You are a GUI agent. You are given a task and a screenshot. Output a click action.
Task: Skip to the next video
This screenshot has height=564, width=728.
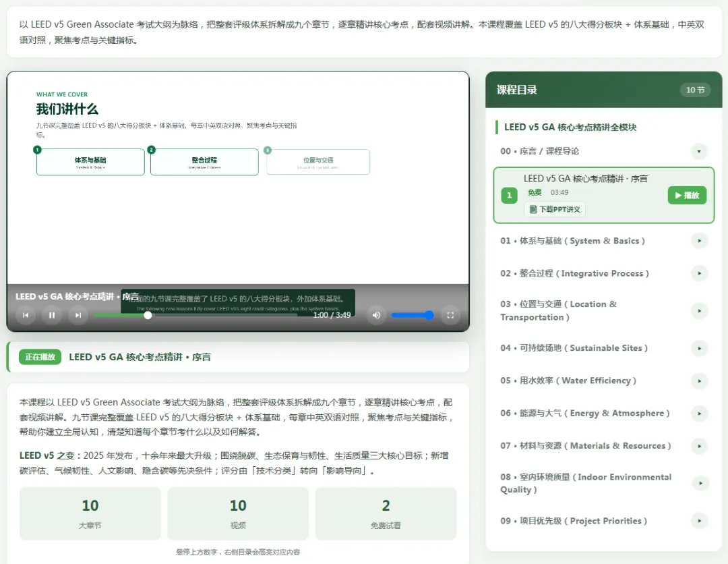coord(78,315)
